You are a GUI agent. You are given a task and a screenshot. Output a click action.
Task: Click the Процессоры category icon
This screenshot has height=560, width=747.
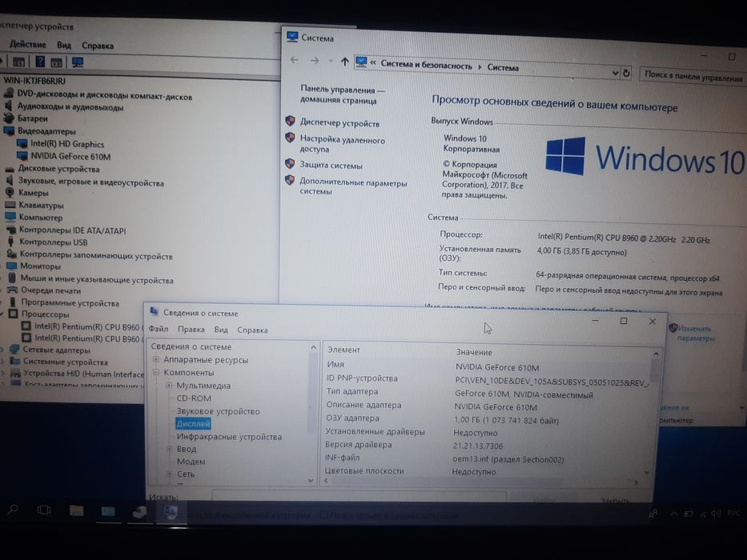coord(13,314)
